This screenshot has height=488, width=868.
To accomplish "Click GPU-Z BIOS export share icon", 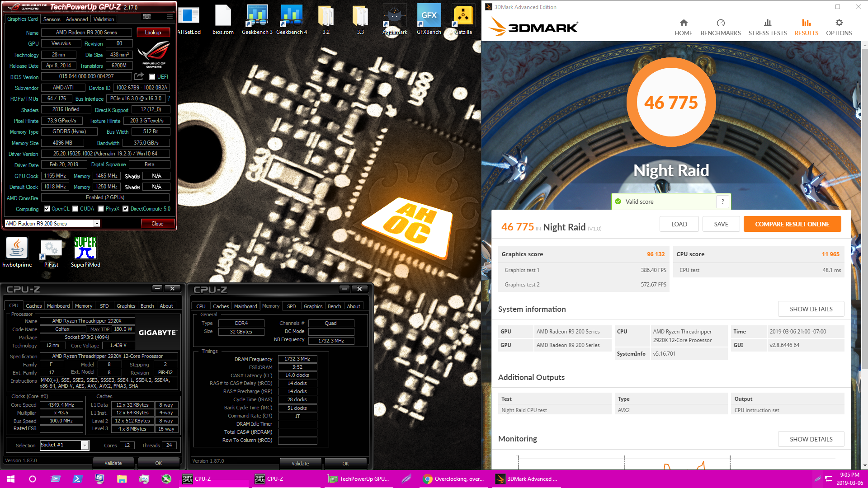I will click(139, 76).
